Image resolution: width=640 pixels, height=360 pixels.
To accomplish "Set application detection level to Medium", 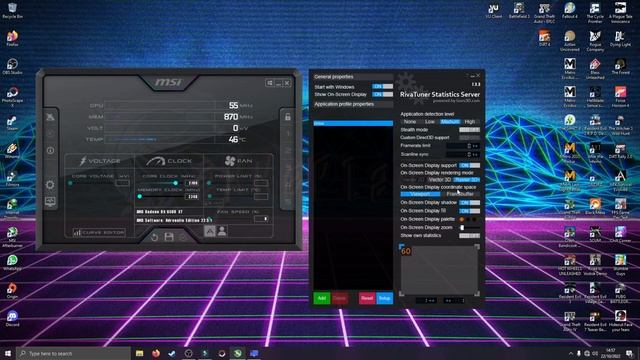I will coord(450,122).
